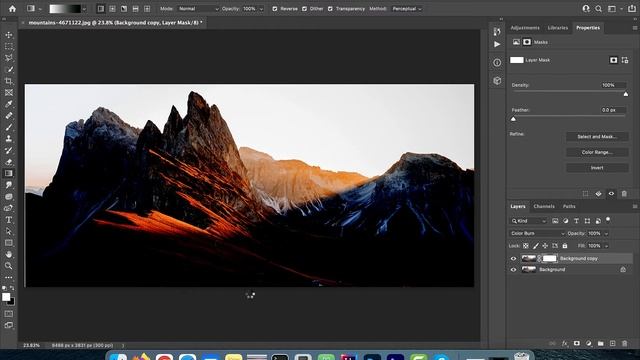Open Edit Toolbar three-dots button
This screenshot has width=640, height=360.
click(x=9, y=278)
